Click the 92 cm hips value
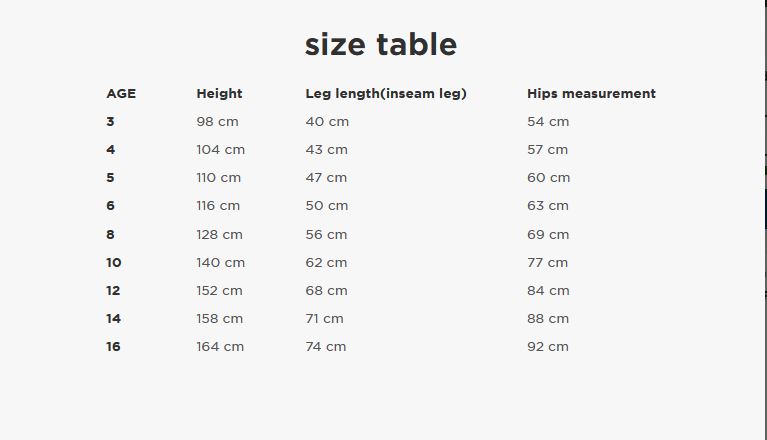This screenshot has width=767, height=440. click(547, 346)
